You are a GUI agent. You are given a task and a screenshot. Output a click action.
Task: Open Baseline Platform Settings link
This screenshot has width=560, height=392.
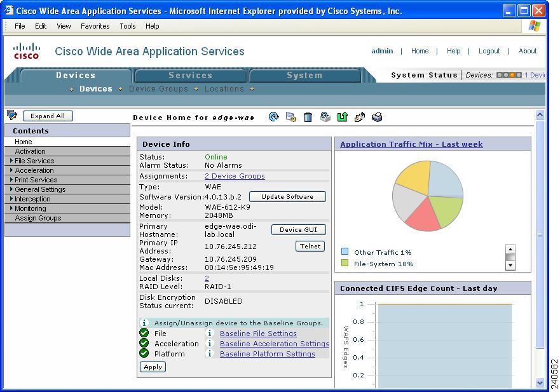pos(268,354)
